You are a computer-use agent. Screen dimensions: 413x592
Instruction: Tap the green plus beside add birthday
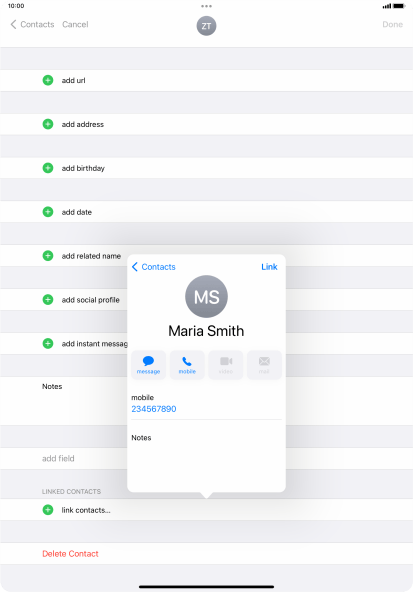pyautogui.click(x=48, y=168)
